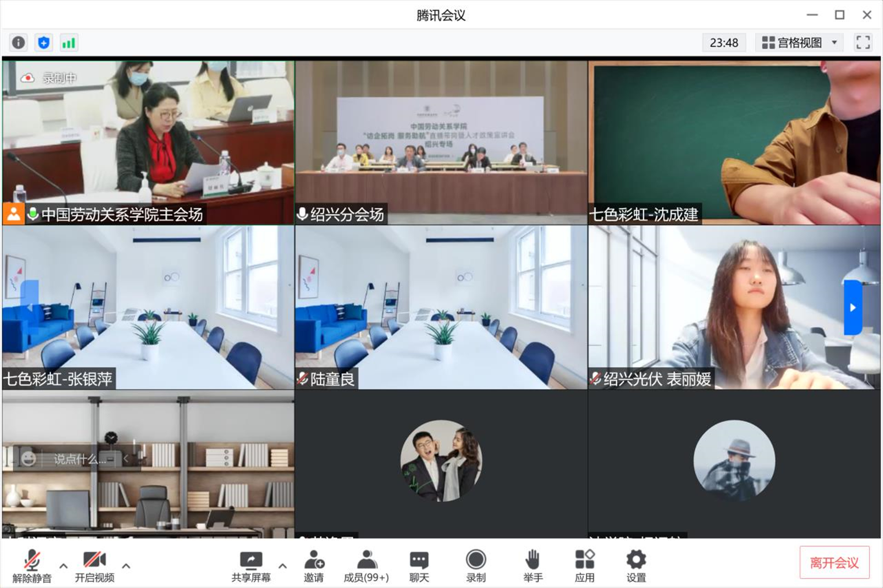Click the 录制中 recording indicator
The image size is (883, 588).
point(49,78)
